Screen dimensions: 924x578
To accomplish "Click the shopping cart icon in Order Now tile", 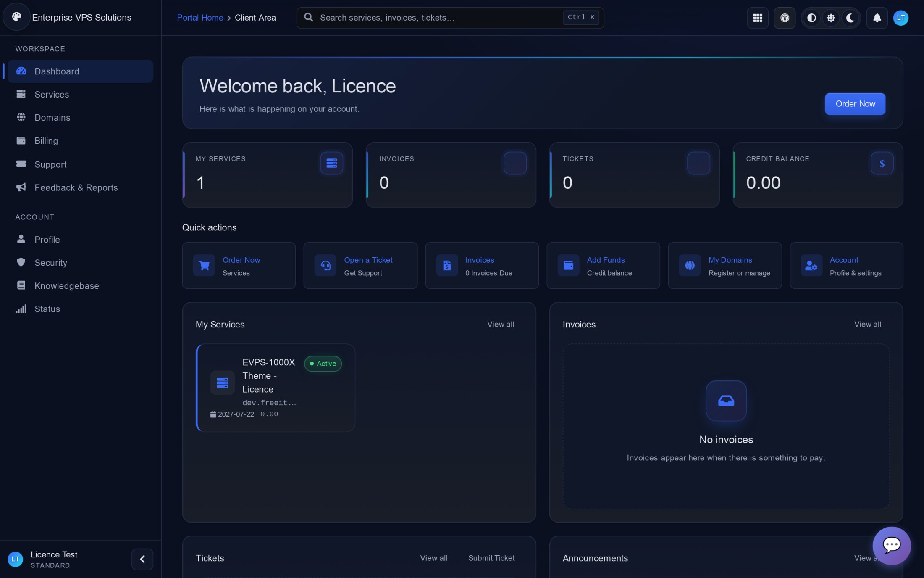I will coord(204,266).
